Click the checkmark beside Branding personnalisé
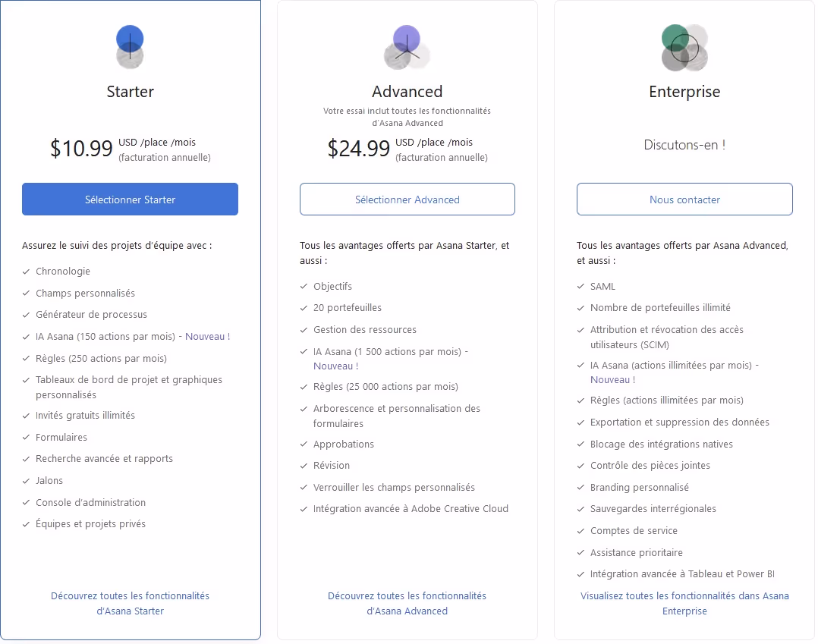Screen dimensions: 818x644 (x=581, y=488)
